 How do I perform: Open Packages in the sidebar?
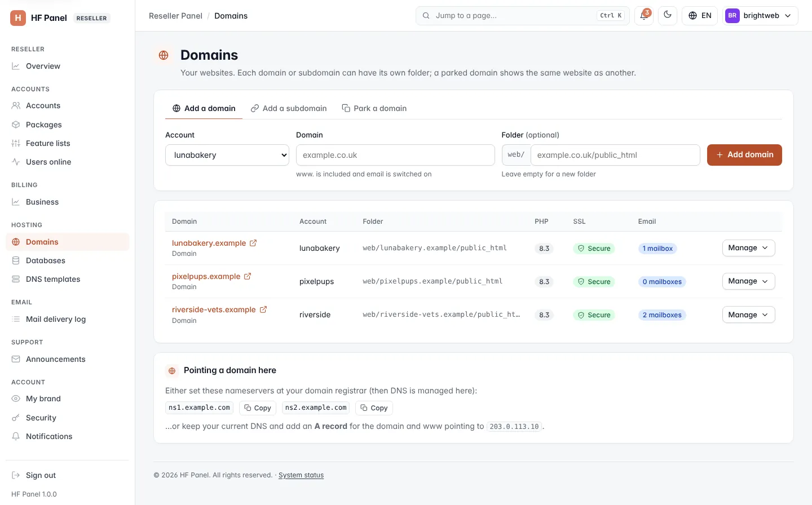pos(68,125)
